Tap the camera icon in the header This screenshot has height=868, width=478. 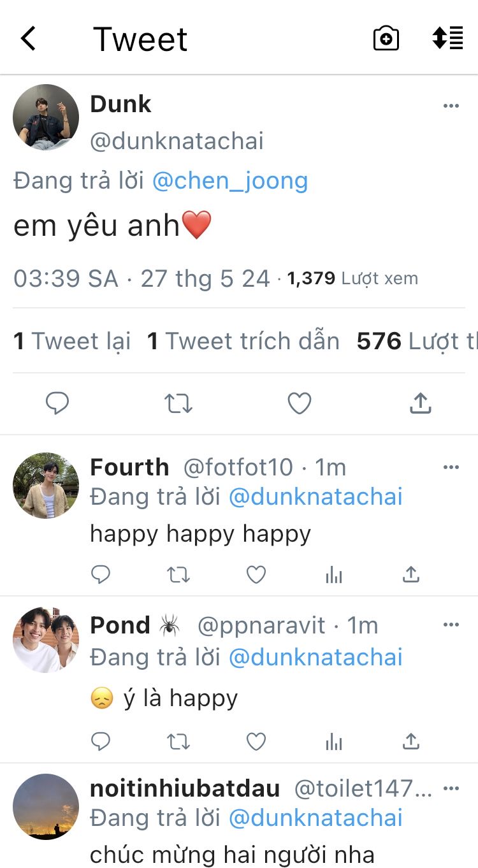(x=386, y=39)
